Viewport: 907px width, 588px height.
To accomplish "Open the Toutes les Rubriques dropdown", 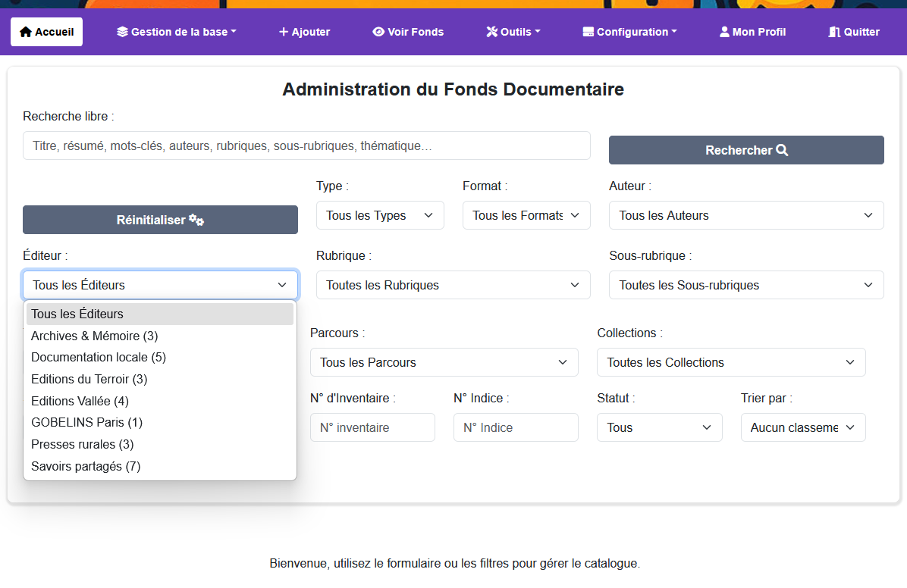I will point(453,285).
